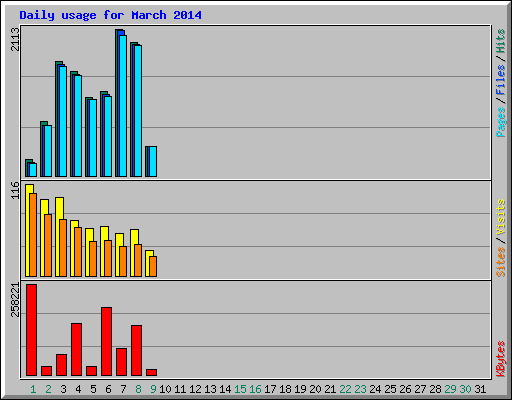Click day 4 on the x-axis
The height and width of the screenshot is (400, 512).
78,389
